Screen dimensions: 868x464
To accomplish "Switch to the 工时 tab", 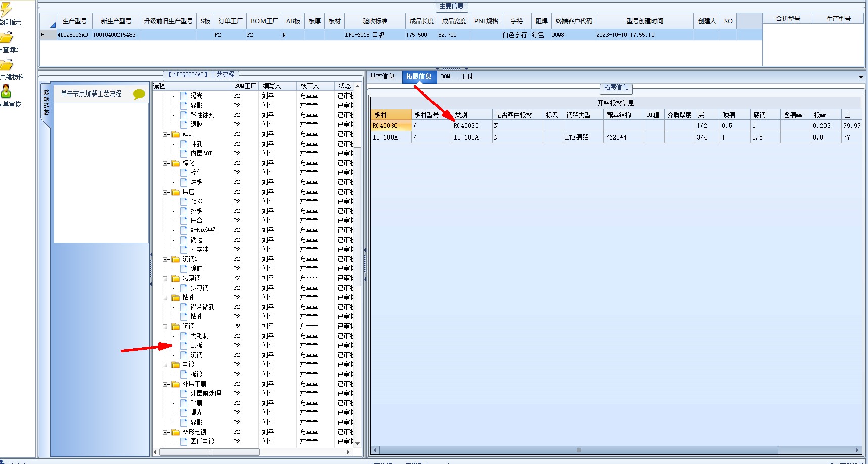I will pos(466,77).
